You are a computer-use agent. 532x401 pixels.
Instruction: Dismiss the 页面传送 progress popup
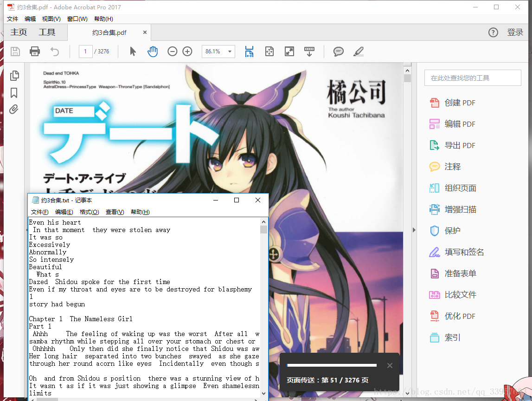pos(390,365)
